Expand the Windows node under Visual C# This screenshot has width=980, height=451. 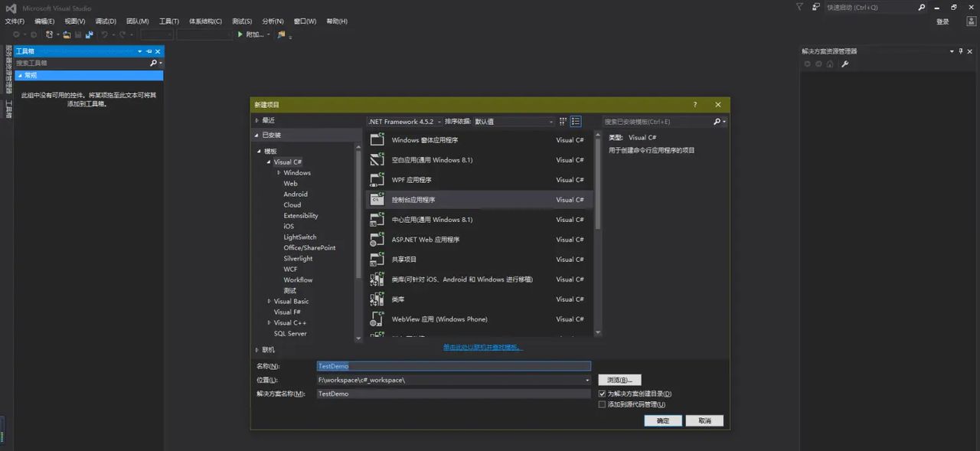tap(279, 172)
